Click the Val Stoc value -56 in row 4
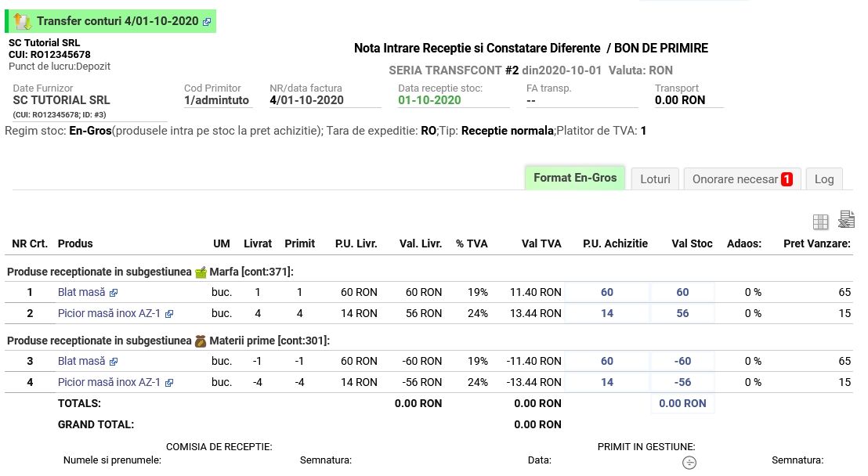Image resolution: width=868 pixels, height=476 pixels. click(682, 382)
